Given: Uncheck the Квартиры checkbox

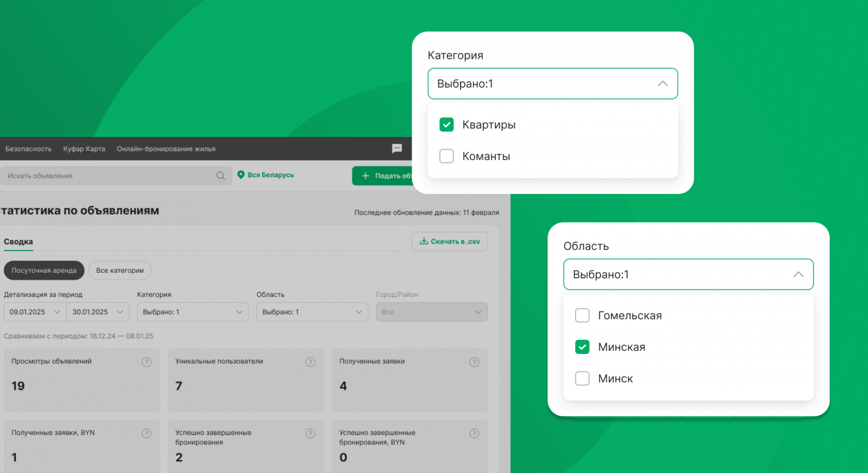Looking at the screenshot, I should [446, 125].
